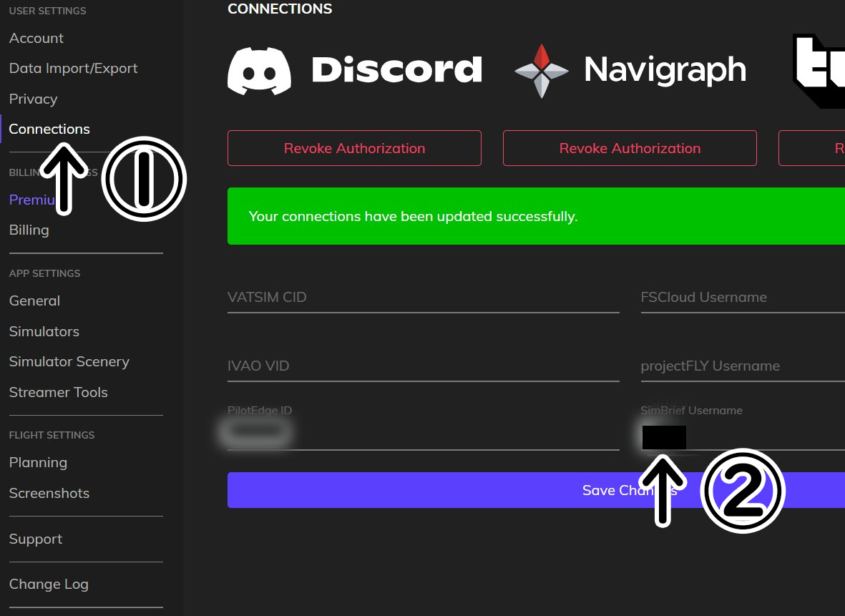Screen dimensions: 845x616
Task: Open the Change Log link
Action: pos(49,584)
